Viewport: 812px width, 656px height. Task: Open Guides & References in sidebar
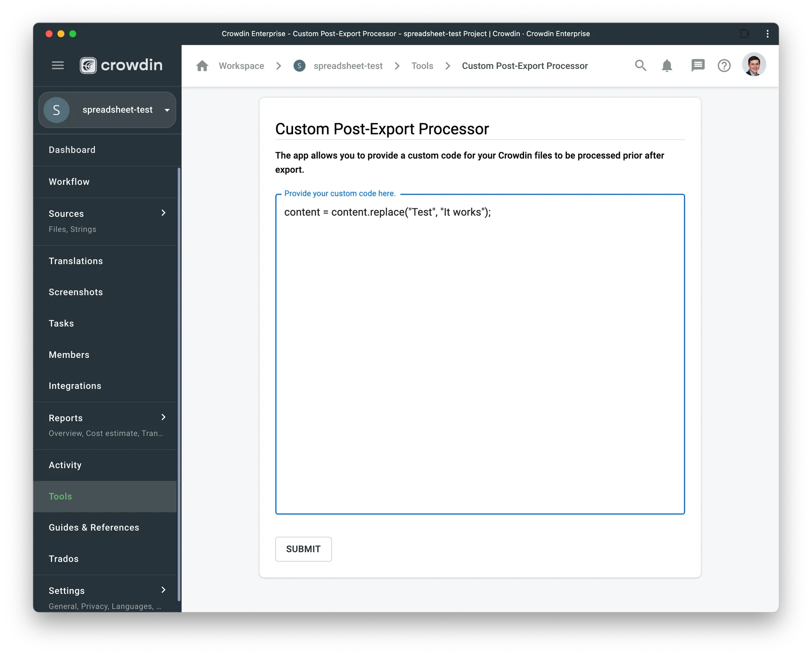[x=105, y=528]
